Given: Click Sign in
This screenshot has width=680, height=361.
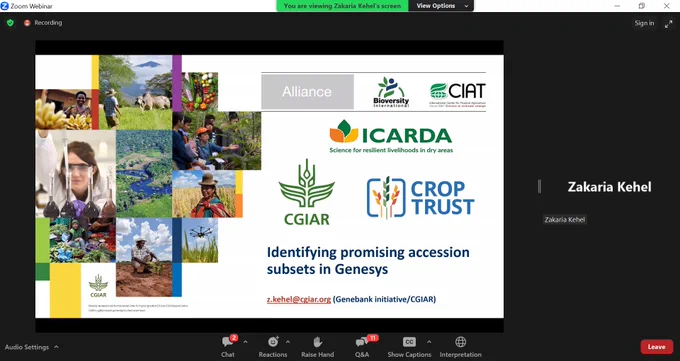Looking at the screenshot, I should click(644, 23).
